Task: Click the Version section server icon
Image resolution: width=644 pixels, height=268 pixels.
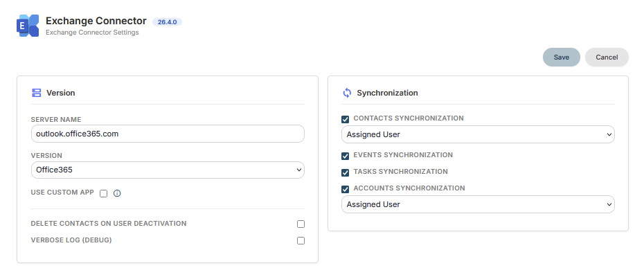Action: 36,93
